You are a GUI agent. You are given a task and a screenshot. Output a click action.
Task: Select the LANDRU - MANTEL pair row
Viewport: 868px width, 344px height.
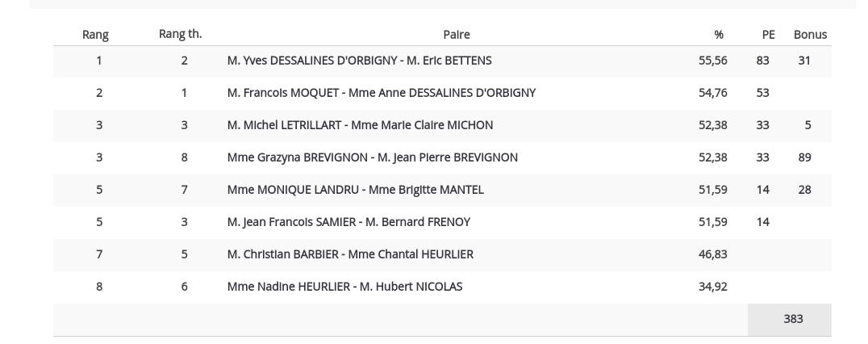[x=442, y=190]
